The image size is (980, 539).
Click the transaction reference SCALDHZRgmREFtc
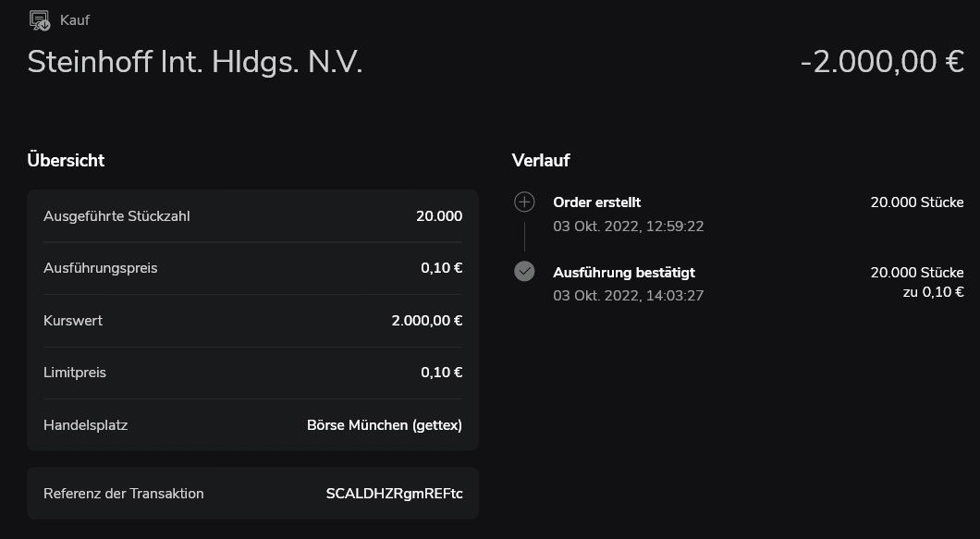pos(394,493)
